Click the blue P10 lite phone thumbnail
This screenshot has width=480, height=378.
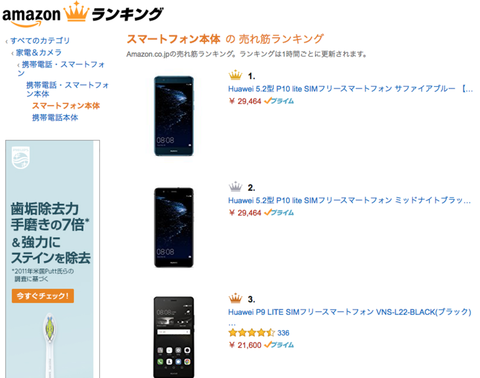tap(174, 116)
